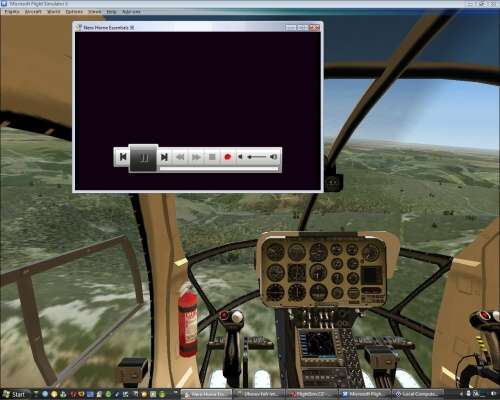The image size is (500, 400).
Task: Open the Help menu
Action: pos(111,12)
